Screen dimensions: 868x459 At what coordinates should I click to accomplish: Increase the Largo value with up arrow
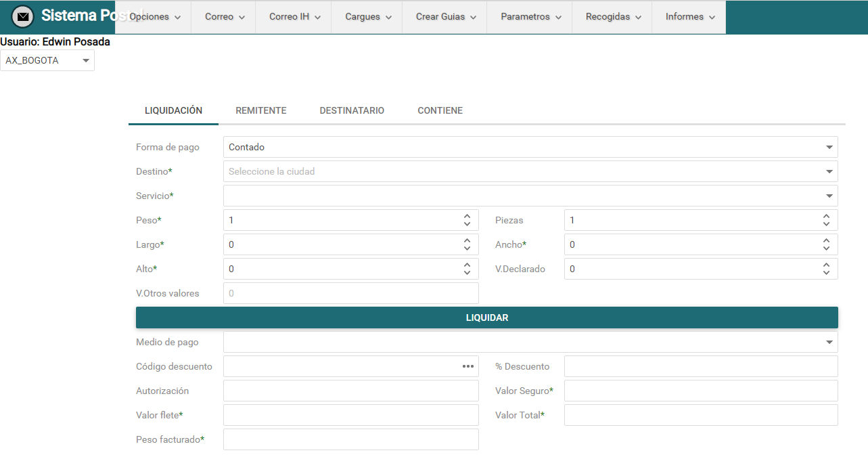point(467,240)
